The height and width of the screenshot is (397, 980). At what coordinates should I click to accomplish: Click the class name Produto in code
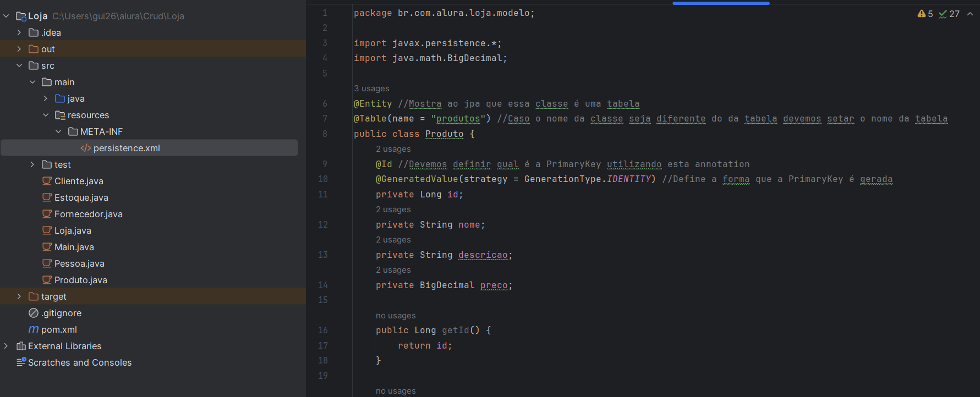pyautogui.click(x=445, y=134)
